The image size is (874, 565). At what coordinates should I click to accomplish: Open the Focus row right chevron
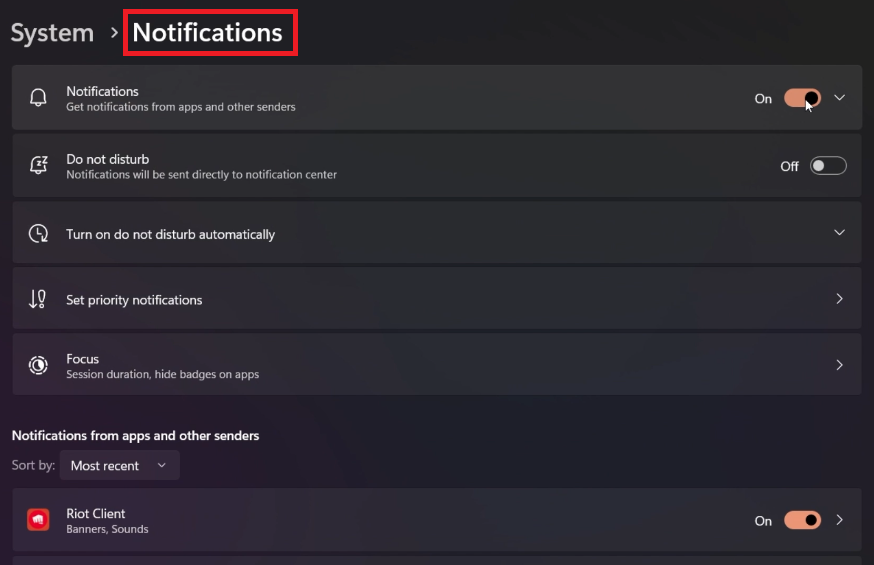(840, 365)
